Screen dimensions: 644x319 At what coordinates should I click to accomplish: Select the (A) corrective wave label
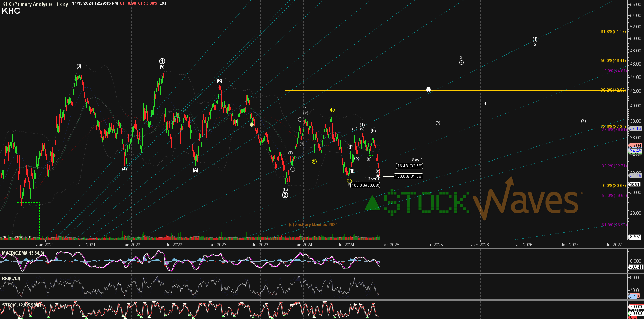pyautogui.click(x=195, y=170)
